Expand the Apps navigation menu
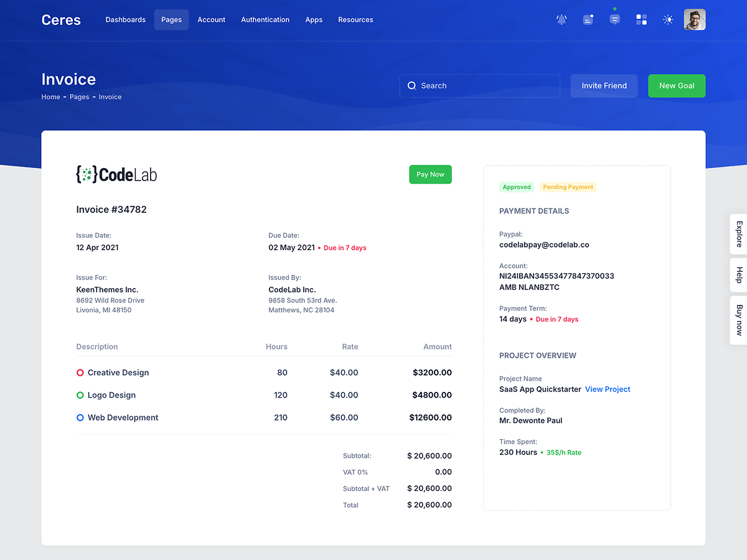The width and height of the screenshot is (747, 560). (314, 20)
